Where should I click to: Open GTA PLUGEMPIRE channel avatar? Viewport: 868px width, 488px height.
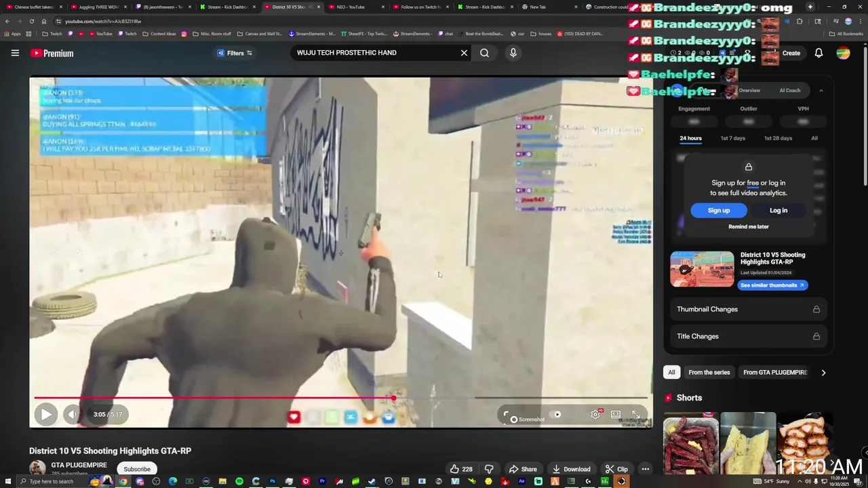[37, 468]
